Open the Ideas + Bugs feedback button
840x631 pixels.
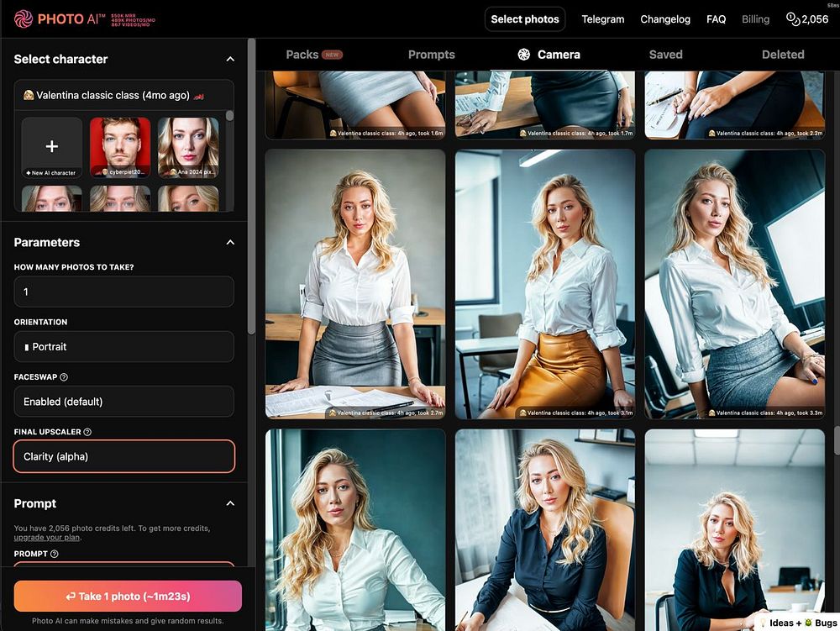tap(798, 623)
